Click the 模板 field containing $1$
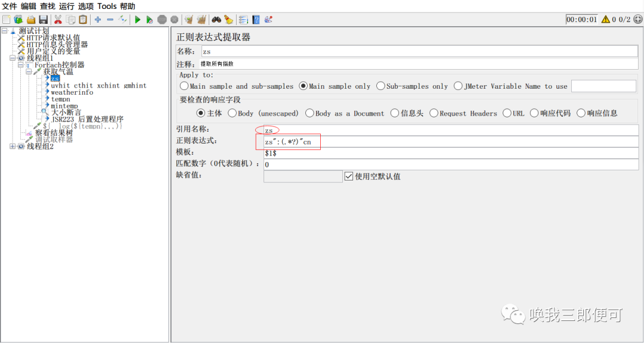 pyautogui.click(x=451, y=153)
